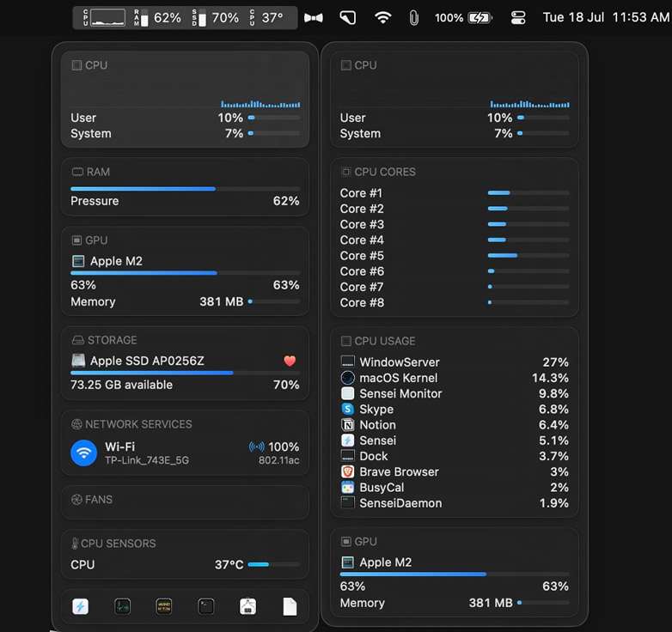Click the SenseiDaemon process icon
672x632 pixels.
click(347, 502)
